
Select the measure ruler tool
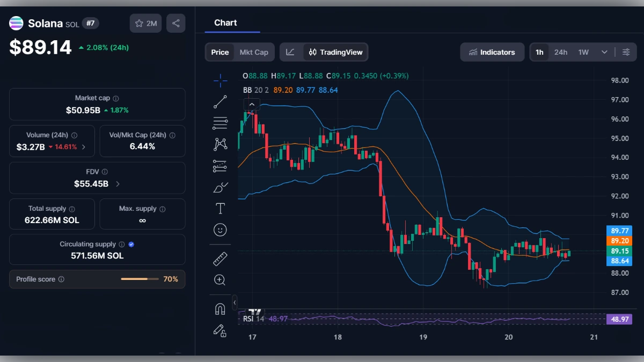coord(220,258)
